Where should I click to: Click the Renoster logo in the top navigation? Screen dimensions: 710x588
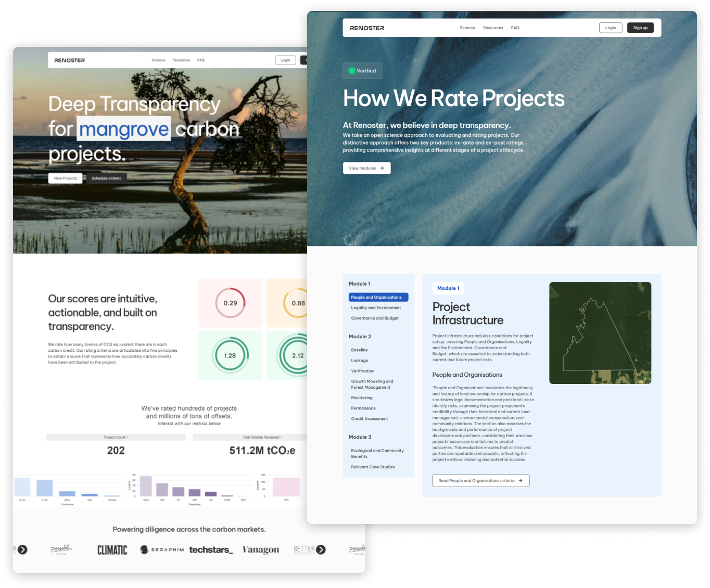tap(367, 28)
